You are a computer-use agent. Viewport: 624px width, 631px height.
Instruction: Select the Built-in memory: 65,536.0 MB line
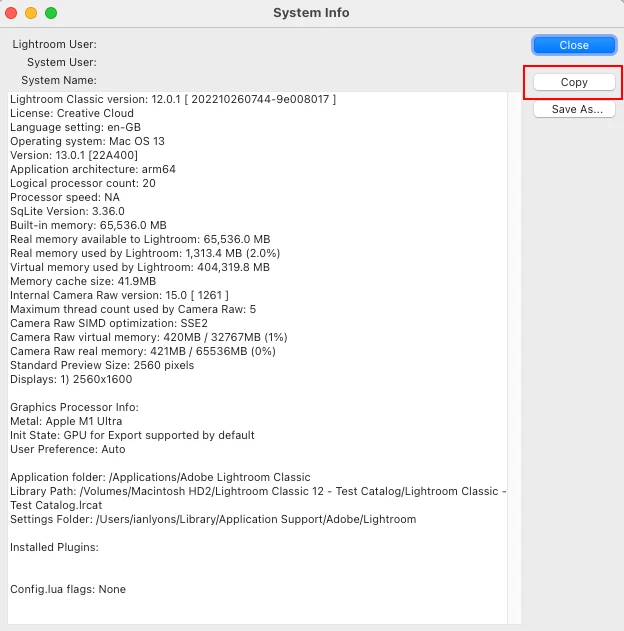click(88, 225)
